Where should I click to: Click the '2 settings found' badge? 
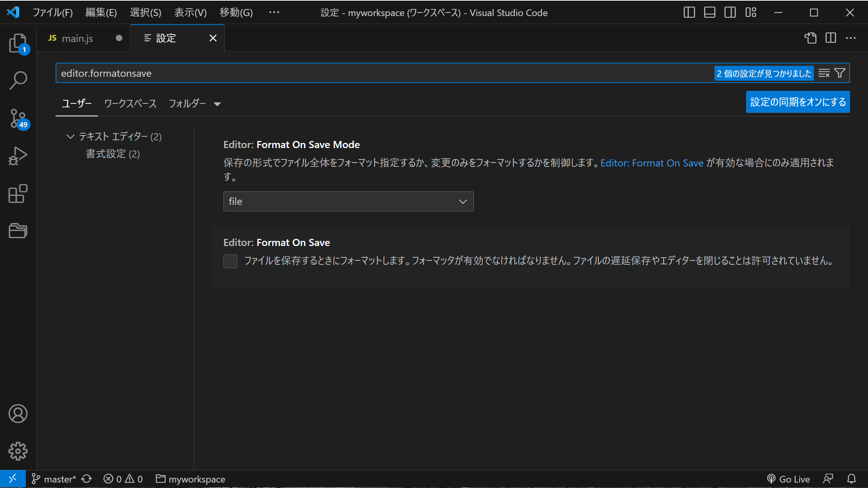(764, 73)
